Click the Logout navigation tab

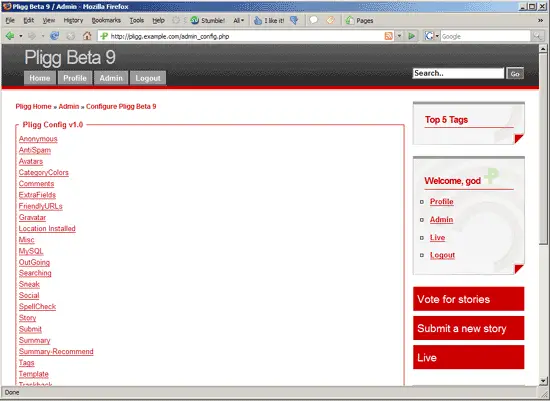point(148,78)
